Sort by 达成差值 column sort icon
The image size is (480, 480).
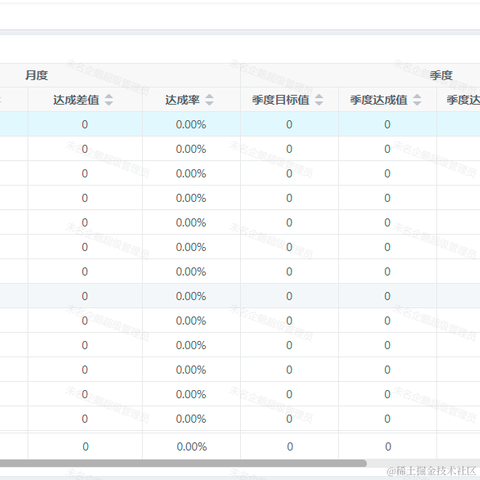point(109,100)
